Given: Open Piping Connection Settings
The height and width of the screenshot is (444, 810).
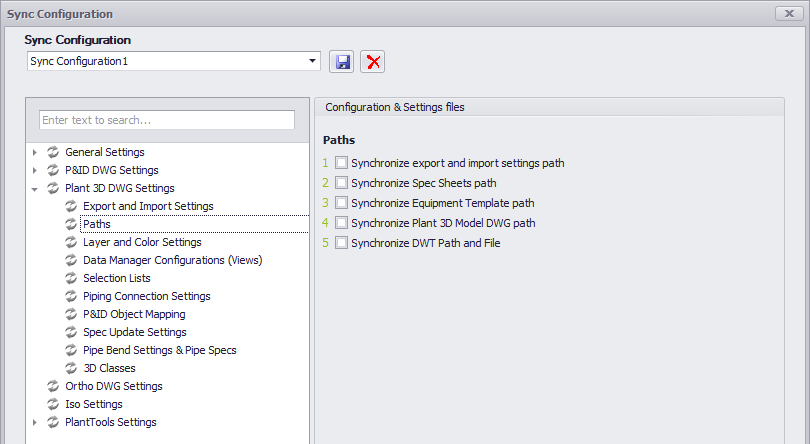Looking at the screenshot, I should [147, 296].
